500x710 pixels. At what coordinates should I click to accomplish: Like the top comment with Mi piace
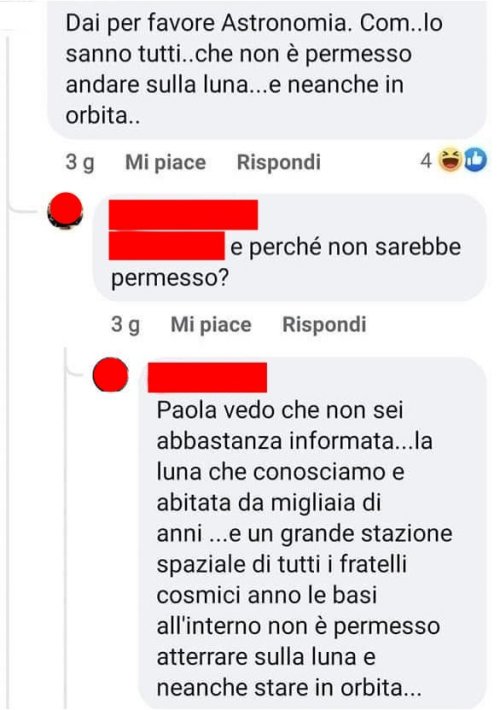[165, 163]
